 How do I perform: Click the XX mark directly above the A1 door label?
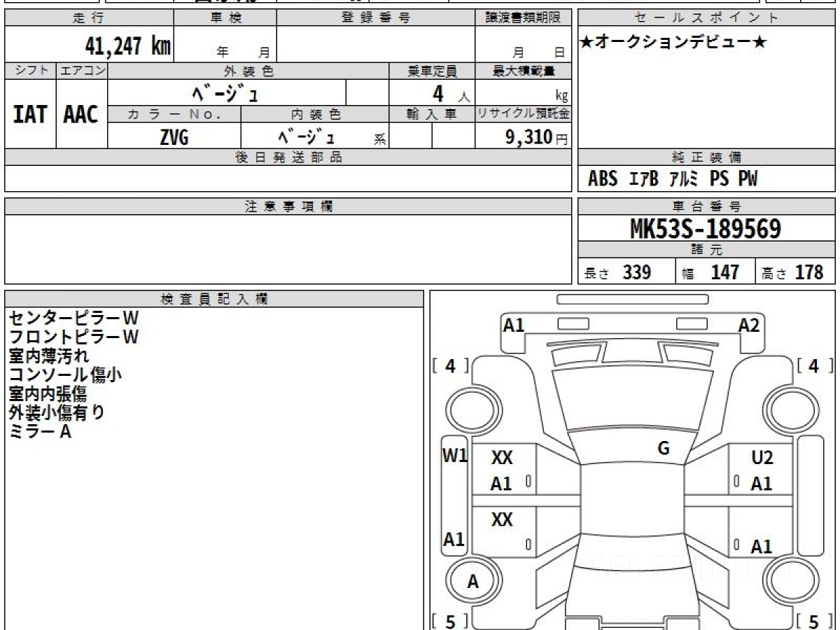502,458
